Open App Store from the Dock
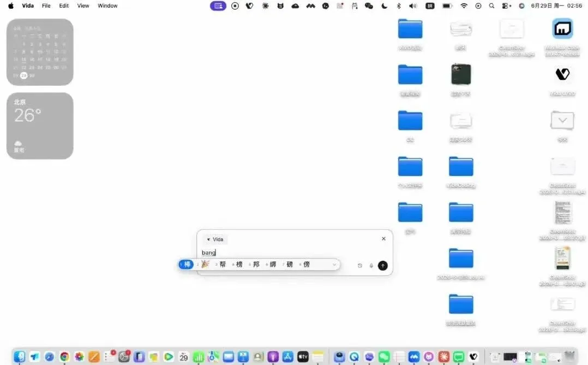 coord(288,356)
